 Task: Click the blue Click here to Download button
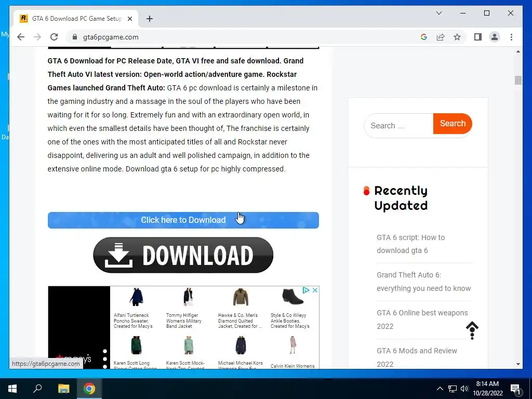tap(183, 220)
